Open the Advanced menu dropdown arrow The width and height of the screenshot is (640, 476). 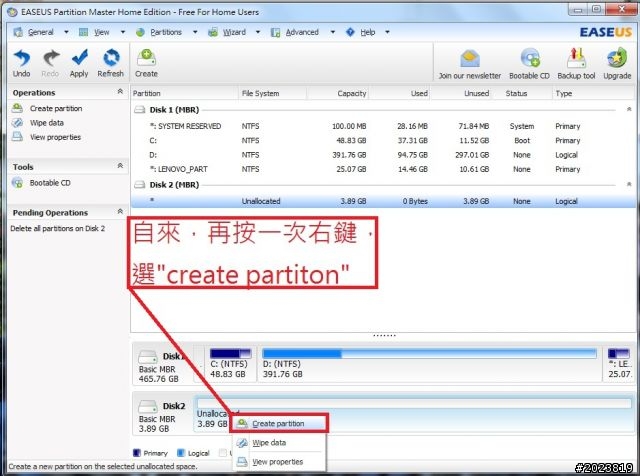333,32
